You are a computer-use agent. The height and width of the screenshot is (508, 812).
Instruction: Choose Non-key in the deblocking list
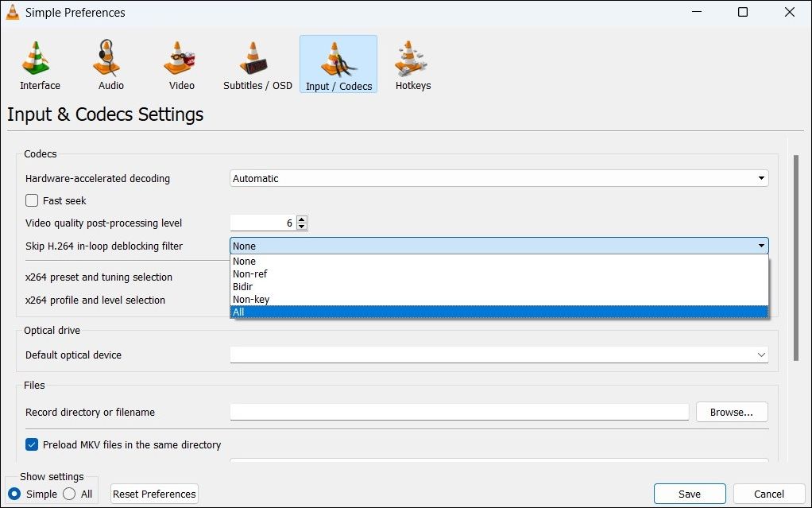[499, 299]
